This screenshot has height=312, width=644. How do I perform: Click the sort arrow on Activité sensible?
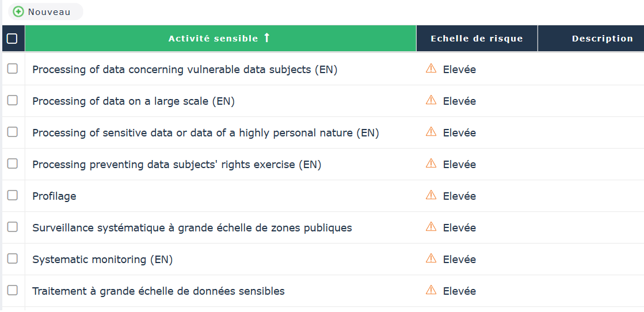[266, 38]
